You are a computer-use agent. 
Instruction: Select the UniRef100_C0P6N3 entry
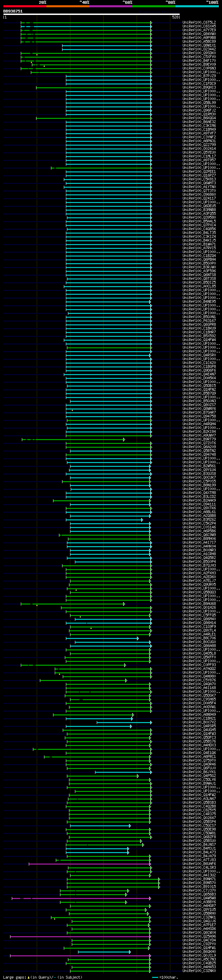[x=199, y=68]
